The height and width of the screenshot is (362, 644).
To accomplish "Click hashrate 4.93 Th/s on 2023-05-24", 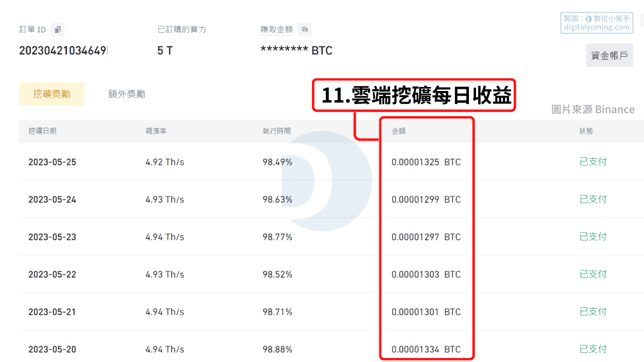I will tap(165, 200).
